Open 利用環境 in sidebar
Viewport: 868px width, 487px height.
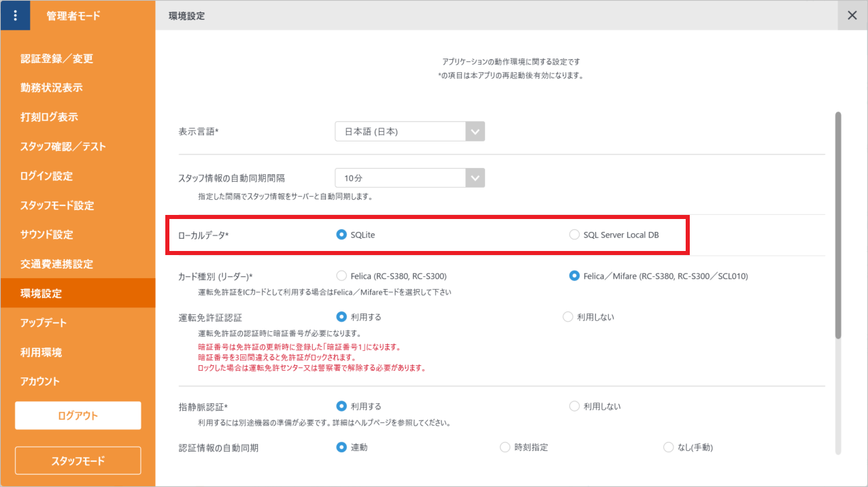pos(78,352)
